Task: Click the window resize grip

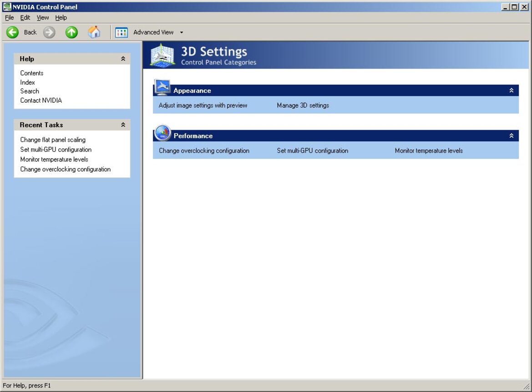Action: tap(526, 386)
